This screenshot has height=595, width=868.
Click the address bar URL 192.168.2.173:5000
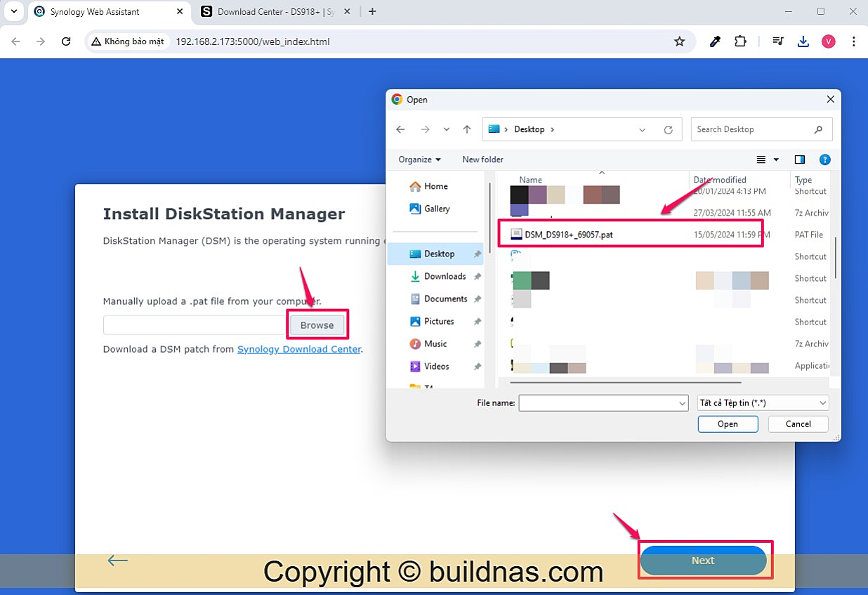252,41
